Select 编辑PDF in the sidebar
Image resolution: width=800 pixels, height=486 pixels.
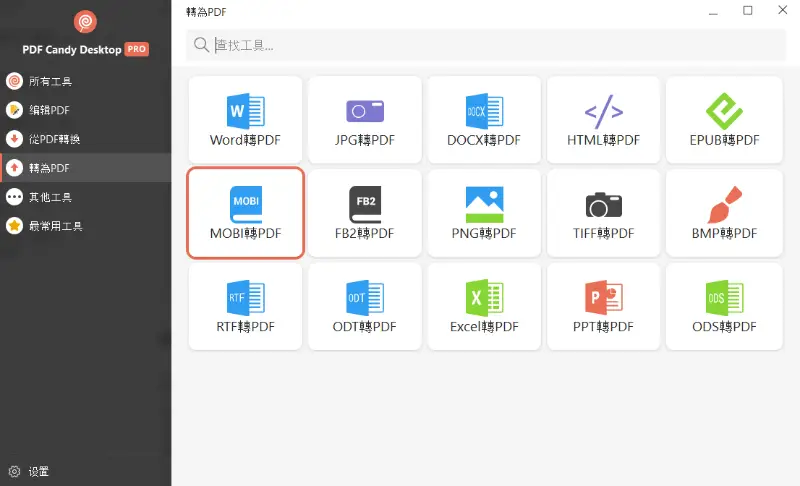pos(86,110)
